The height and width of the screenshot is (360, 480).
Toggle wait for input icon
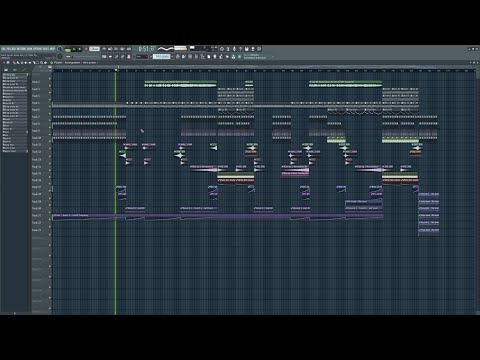[x=110, y=49]
